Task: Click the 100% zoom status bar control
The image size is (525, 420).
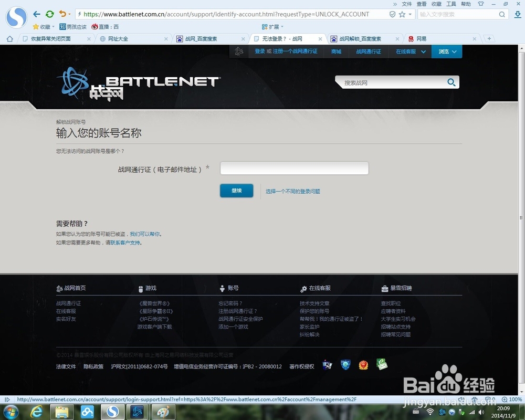Action: point(511,399)
